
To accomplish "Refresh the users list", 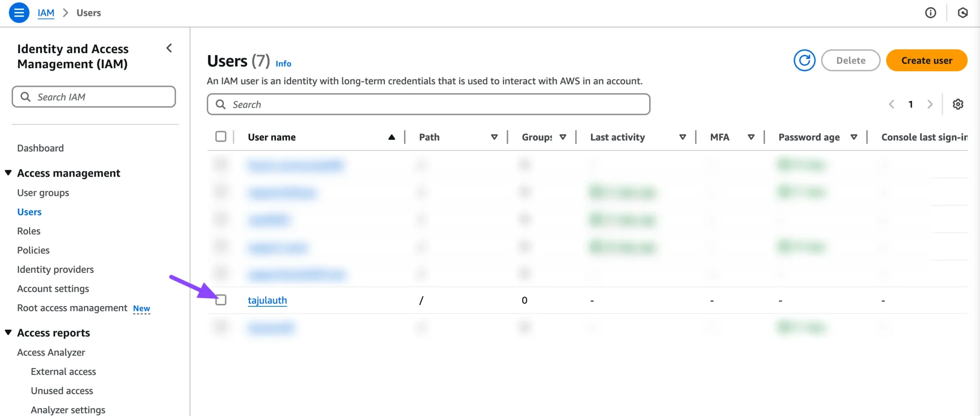I will pos(804,60).
